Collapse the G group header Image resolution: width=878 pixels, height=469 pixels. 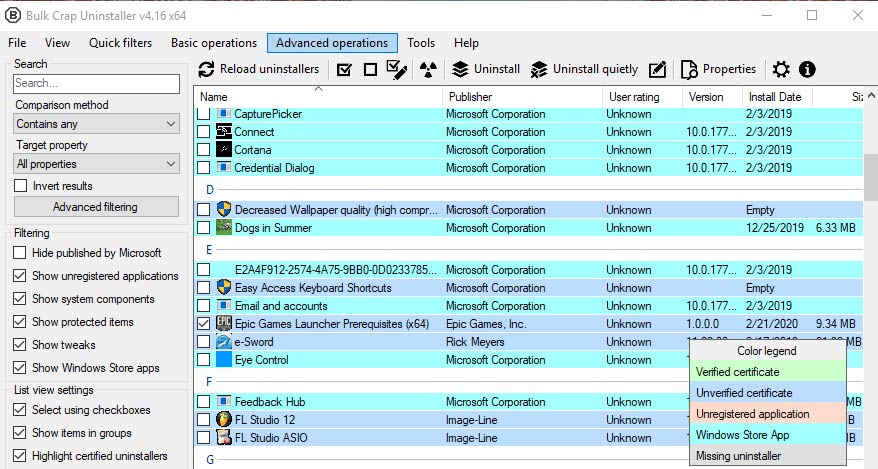[209, 459]
